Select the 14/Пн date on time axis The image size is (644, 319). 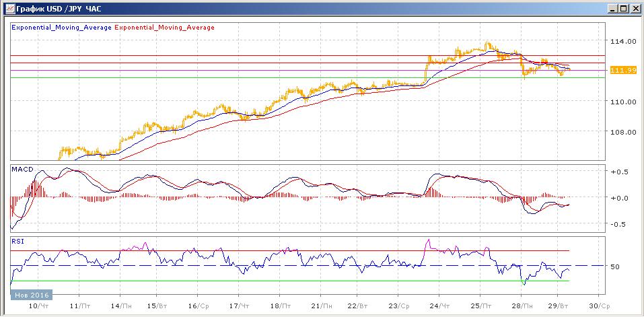tap(122, 306)
